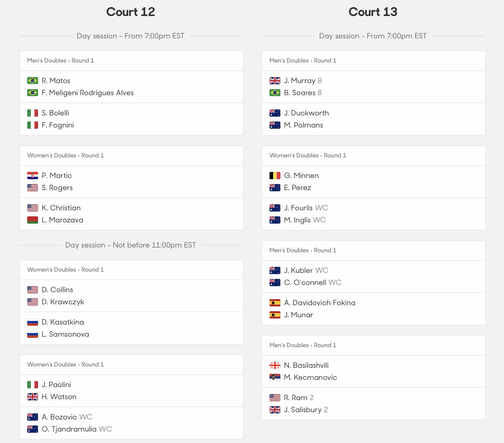Image resolution: width=504 pixels, height=443 pixels.
Task: Click the Belgium flag beside G. Minnen
Action: click(x=275, y=176)
